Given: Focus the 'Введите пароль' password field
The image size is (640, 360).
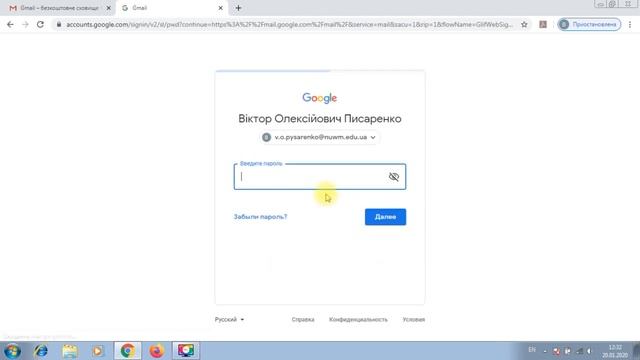Looking at the screenshot, I should [320, 177].
